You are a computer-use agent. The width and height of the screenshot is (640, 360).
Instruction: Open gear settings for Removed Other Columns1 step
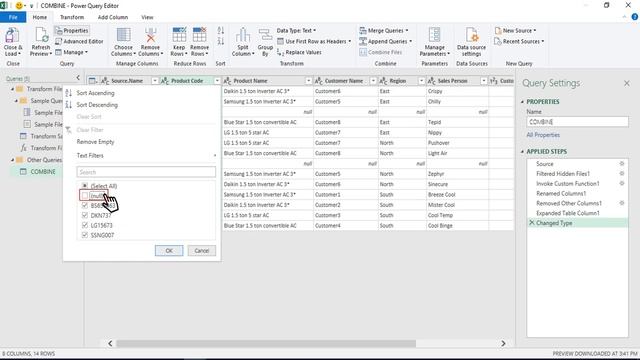pos(622,203)
